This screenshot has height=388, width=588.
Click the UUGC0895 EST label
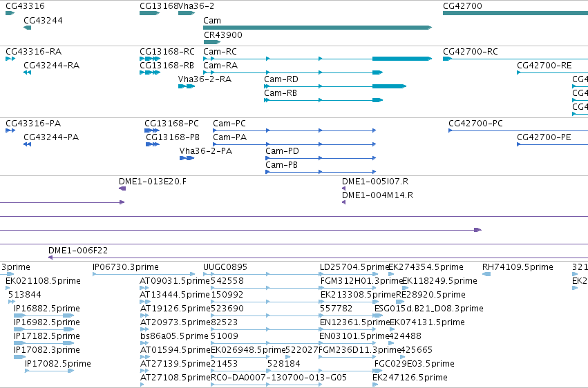(225, 267)
